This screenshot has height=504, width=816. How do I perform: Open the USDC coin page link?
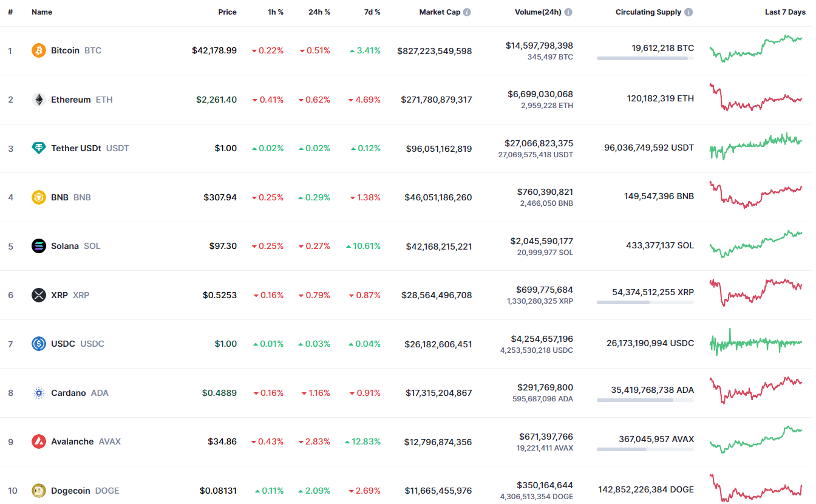(x=63, y=344)
